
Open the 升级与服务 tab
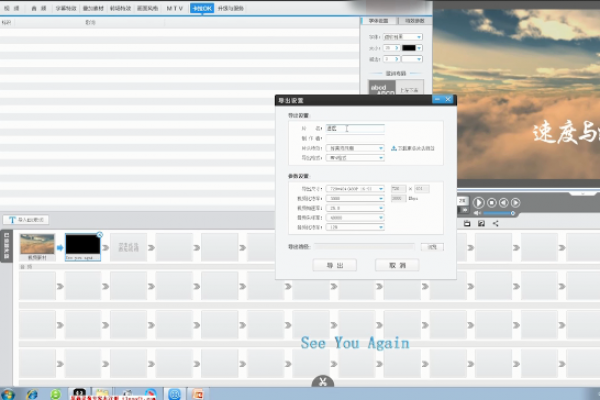[231, 8]
